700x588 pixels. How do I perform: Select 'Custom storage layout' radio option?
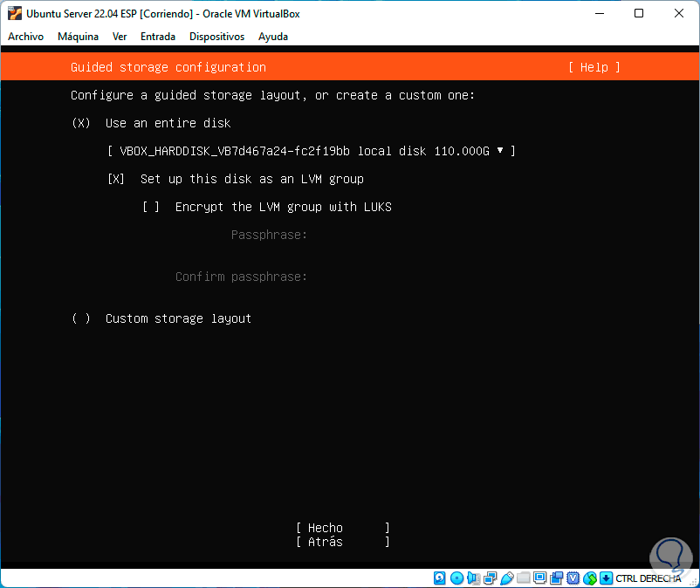coord(81,318)
